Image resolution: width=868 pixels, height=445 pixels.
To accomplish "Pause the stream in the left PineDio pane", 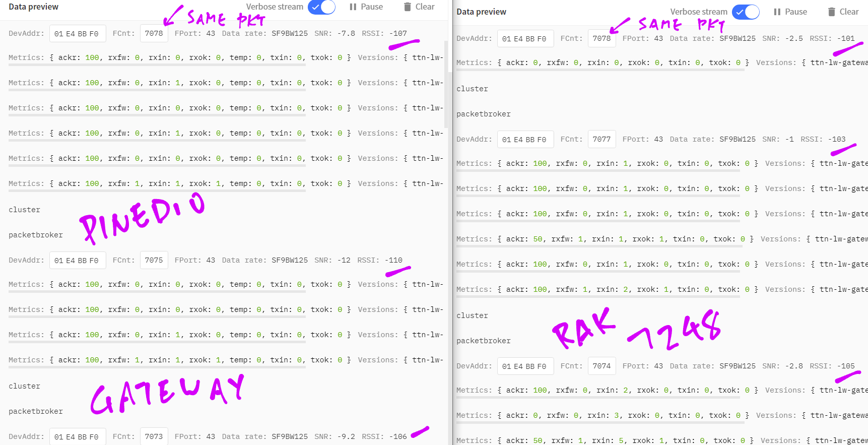I will pos(366,7).
